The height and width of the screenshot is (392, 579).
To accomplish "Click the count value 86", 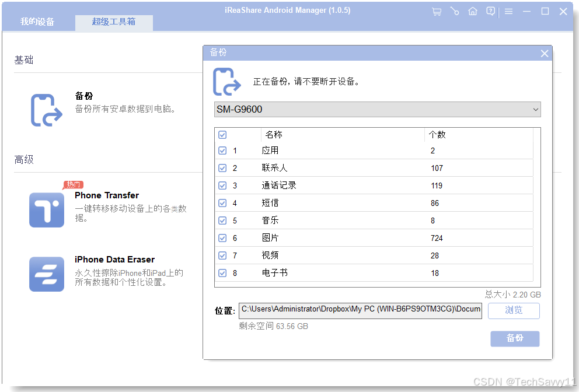I will (x=435, y=204).
